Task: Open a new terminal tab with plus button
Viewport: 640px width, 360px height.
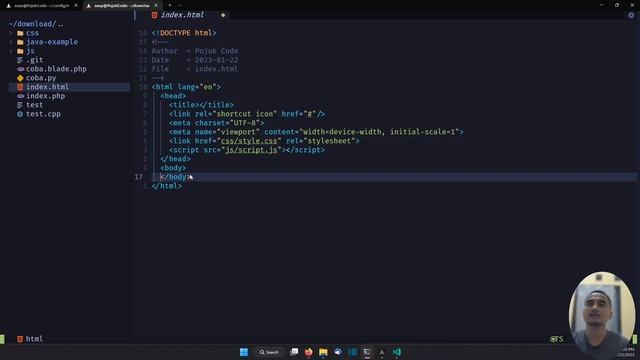Action: (169, 5)
